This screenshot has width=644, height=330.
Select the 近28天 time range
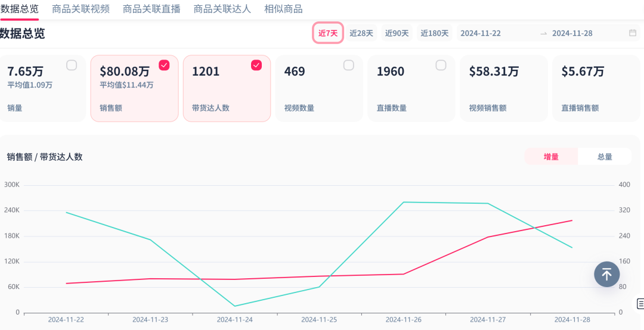(x=361, y=33)
